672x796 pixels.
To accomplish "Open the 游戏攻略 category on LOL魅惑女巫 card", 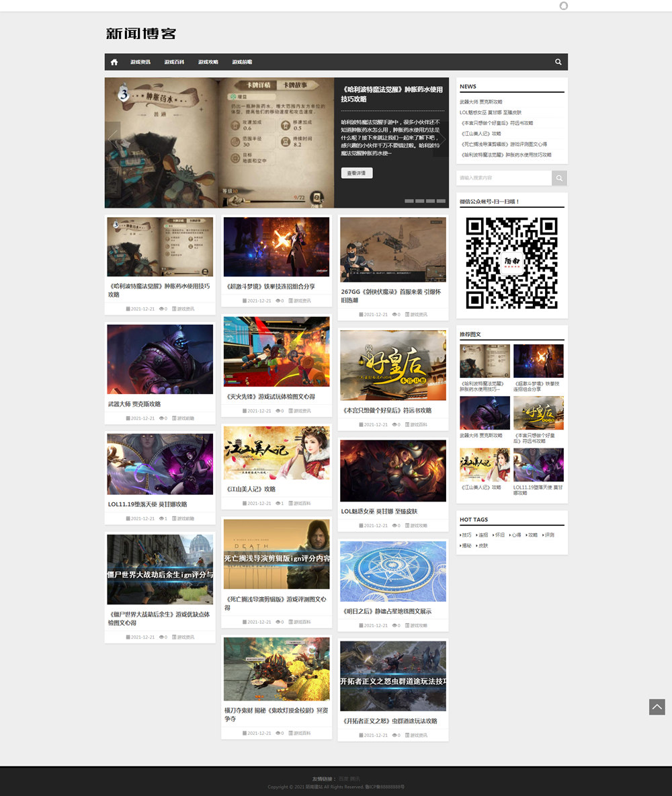I will point(419,526).
